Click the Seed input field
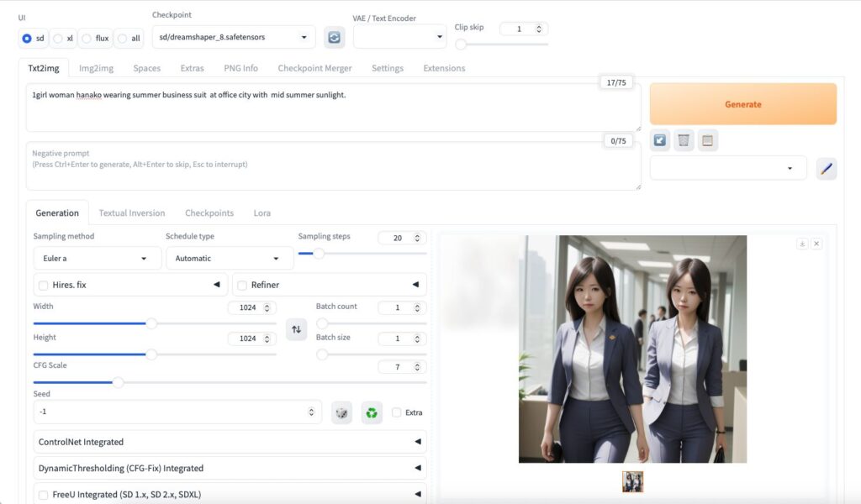The width and height of the screenshot is (861, 504). (177, 412)
